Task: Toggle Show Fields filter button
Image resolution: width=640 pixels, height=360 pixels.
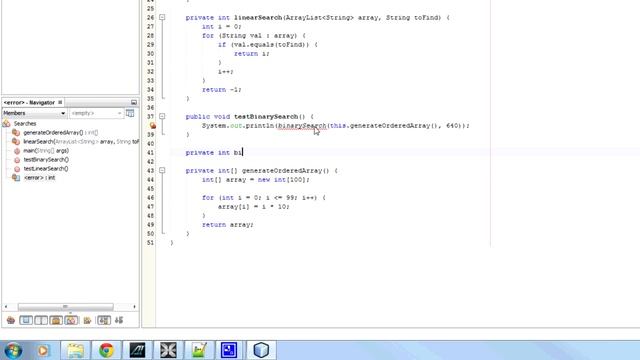Action: click(26, 320)
